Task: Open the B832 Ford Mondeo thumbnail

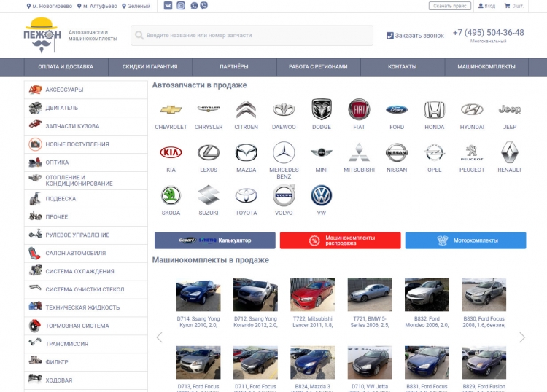Action: (x=427, y=294)
